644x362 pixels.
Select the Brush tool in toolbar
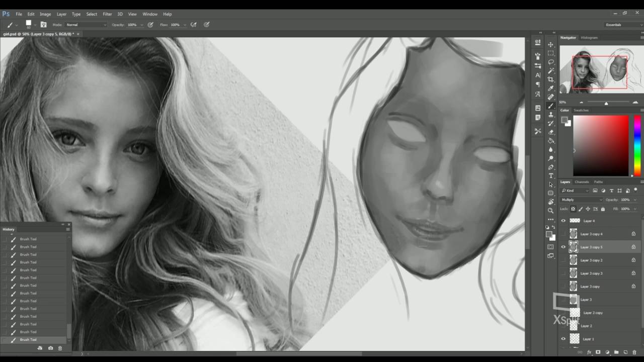point(551,106)
